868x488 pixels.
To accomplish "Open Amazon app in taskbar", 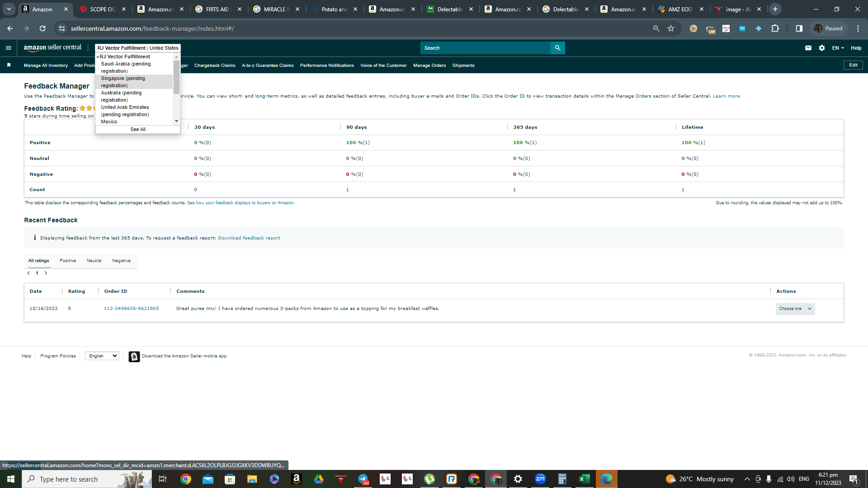I will point(297,479).
